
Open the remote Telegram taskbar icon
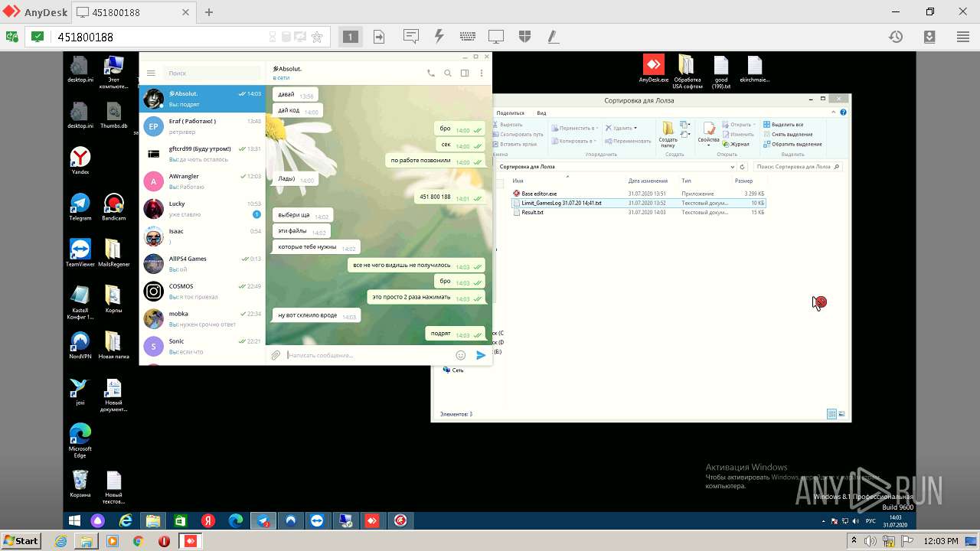click(x=263, y=520)
